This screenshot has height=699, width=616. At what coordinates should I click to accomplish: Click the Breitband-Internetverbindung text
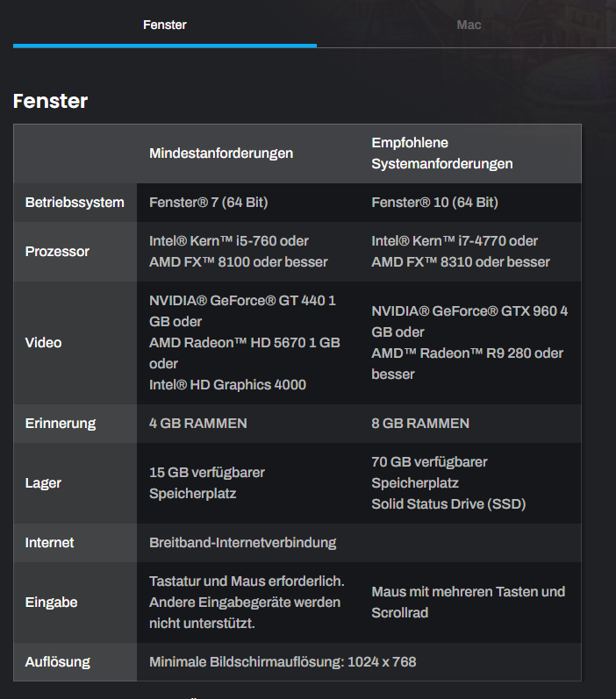coord(243,543)
